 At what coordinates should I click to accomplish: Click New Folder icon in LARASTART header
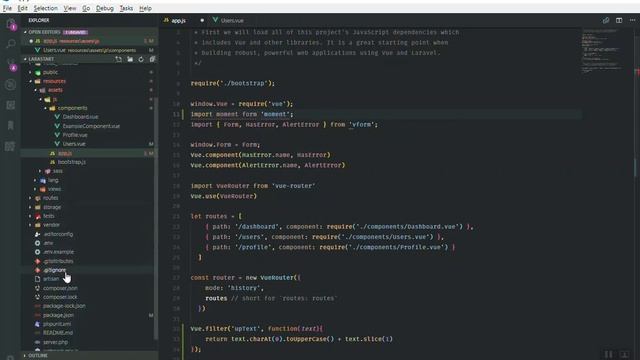pyautogui.click(x=130, y=59)
